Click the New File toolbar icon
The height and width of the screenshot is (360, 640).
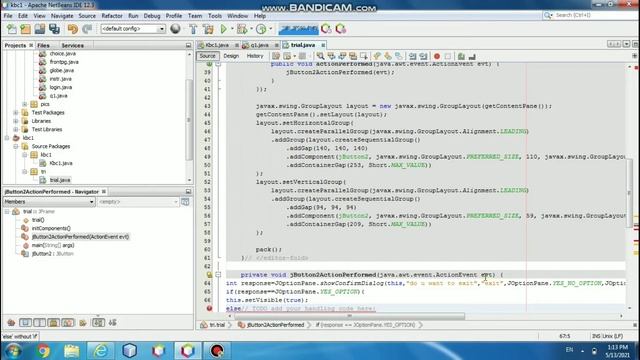click(x=12, y=29)
